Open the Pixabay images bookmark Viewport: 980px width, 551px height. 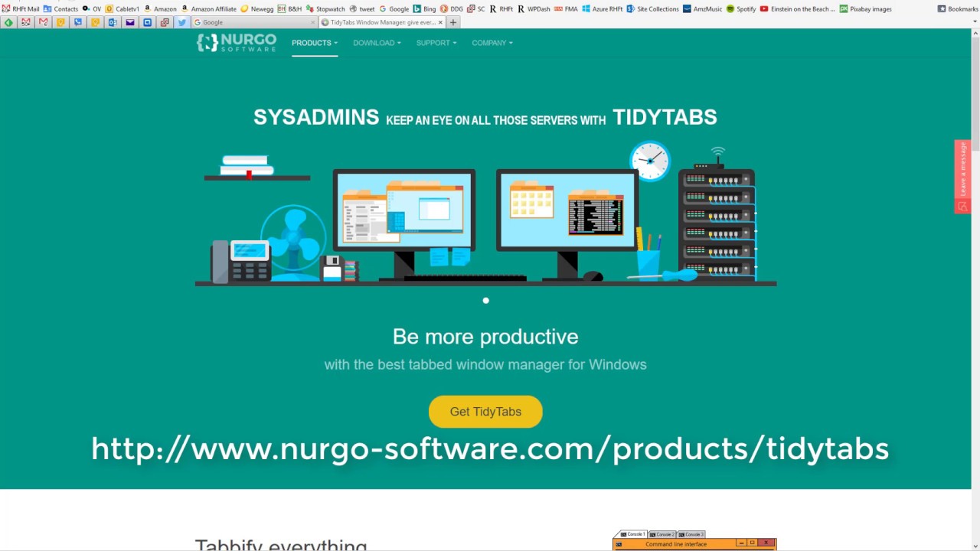pyautogui.click(x=866, y=8)
